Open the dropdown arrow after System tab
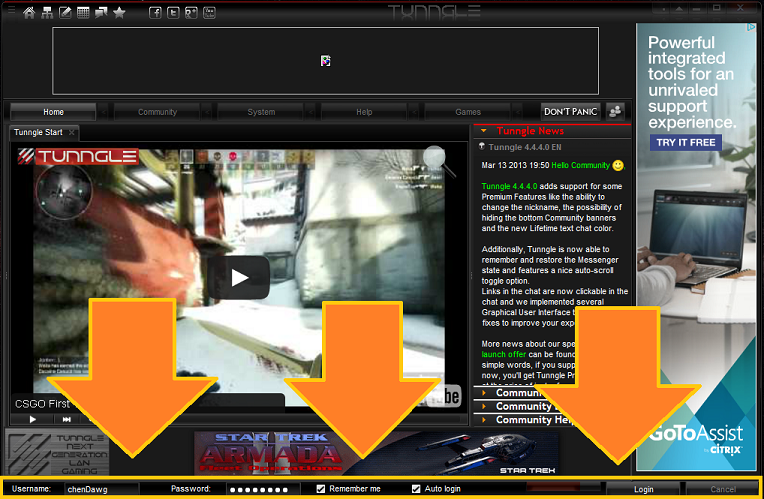The width and height of the screenshot is (764, 499). pyautogui.click(x=311, y=112)
